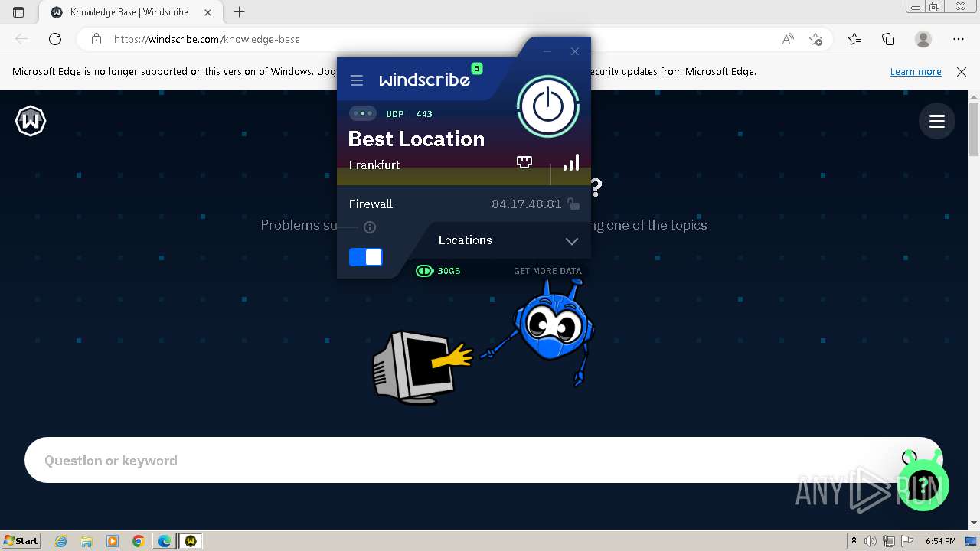980x551 pixels.
Task: Click the Windscribe power connect button
Action: click(x=547, y=106)
